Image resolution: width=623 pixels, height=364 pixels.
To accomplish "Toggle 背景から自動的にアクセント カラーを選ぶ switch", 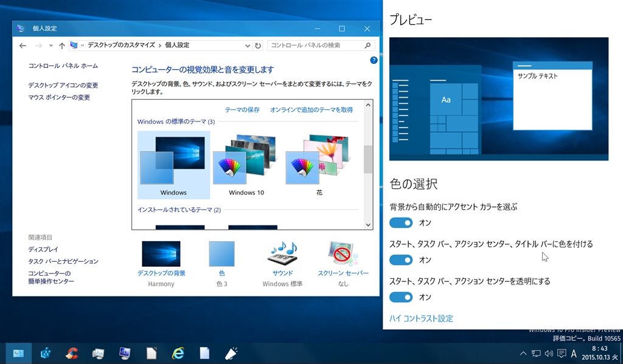I will (401, 222).
